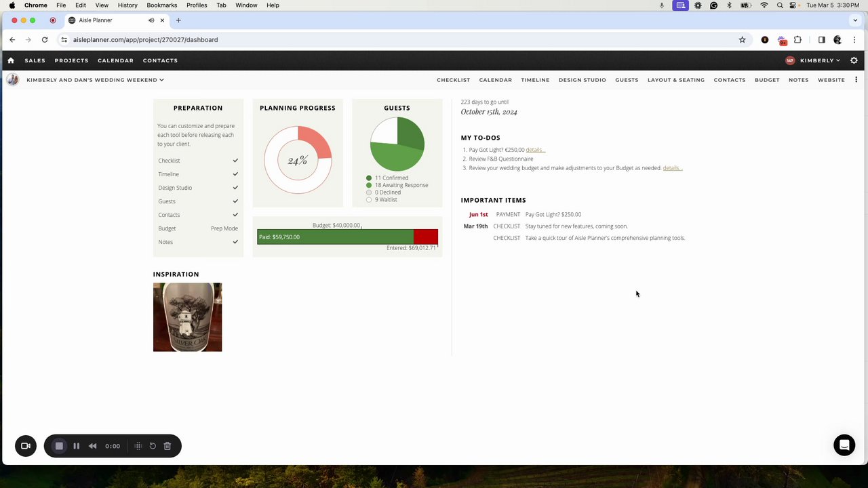Expand the Chrome tab search dropdown

[855, 20]
